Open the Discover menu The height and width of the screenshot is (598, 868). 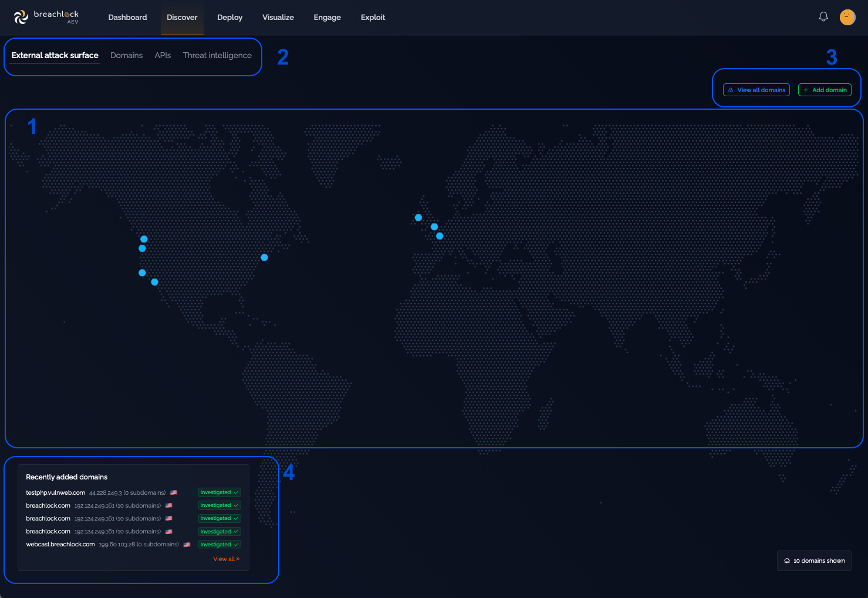pyautogui.click(x=182, y=18)
